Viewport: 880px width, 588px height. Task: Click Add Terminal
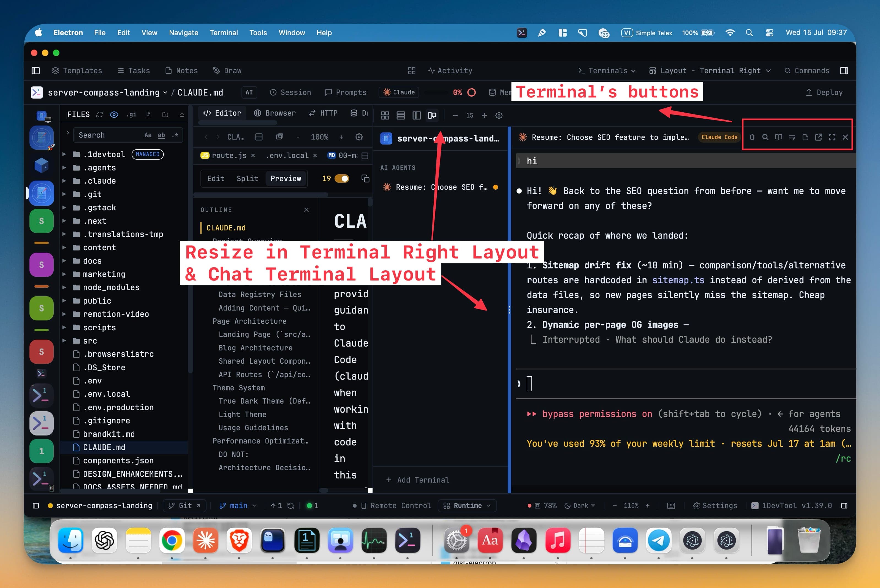417,480
